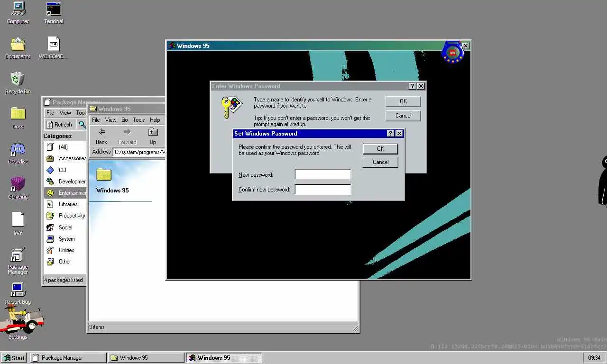Open the Help menu in the explorer window
607x364 pixels.
click(155, 120)
